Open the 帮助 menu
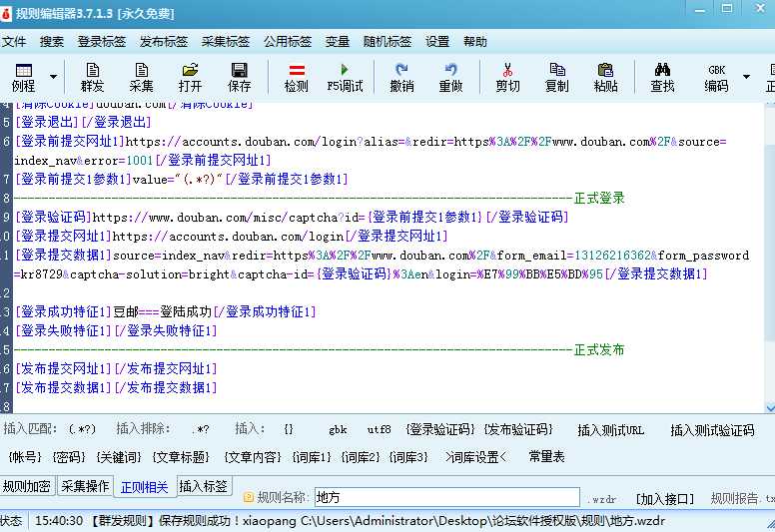The image size is (775, 532). click(475, 42)
